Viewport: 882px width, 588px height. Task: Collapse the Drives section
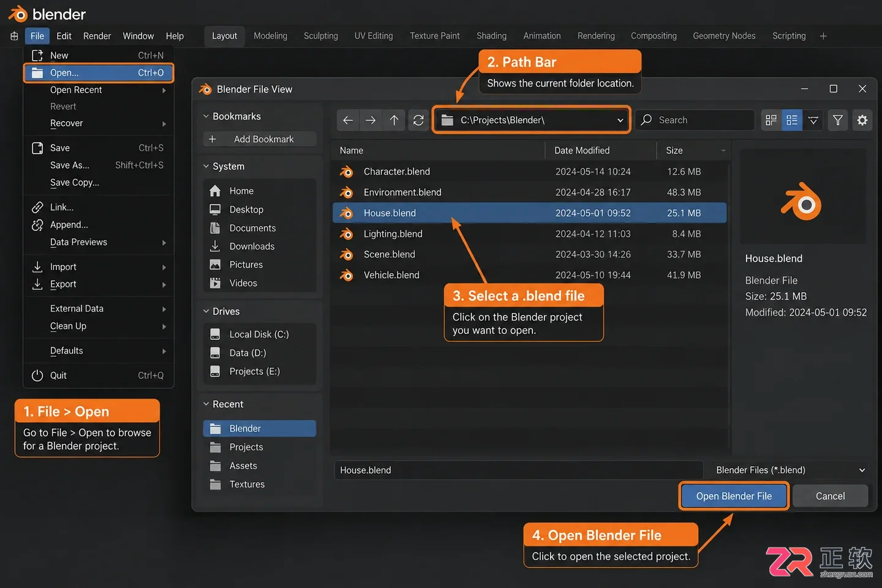(206, 311)
